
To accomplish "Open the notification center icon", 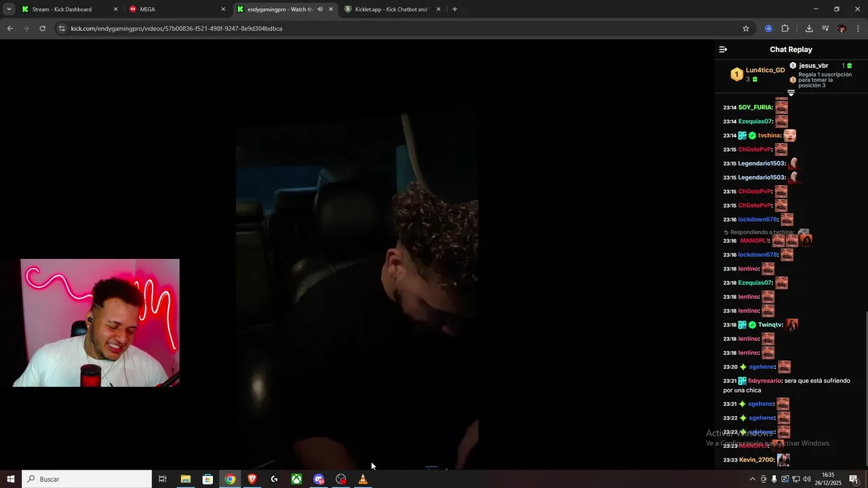I will [x=854, y=479].
